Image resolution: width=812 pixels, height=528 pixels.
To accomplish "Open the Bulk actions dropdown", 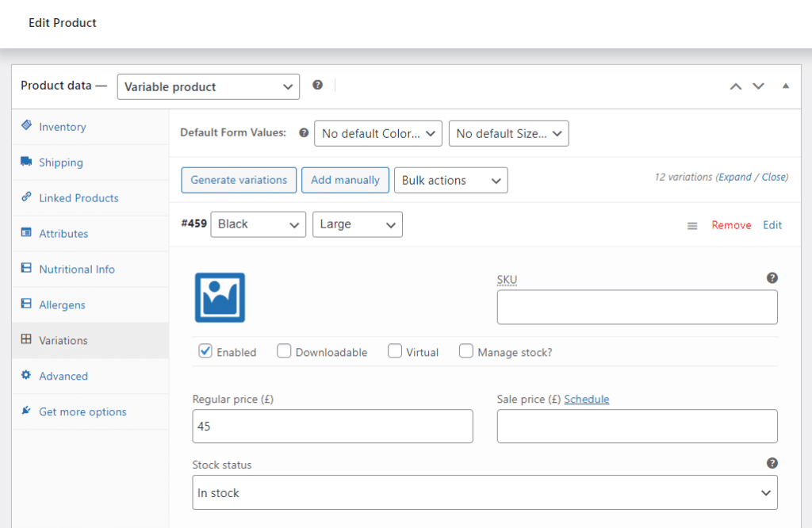I will pyautogui.click(x=450, y=180).
